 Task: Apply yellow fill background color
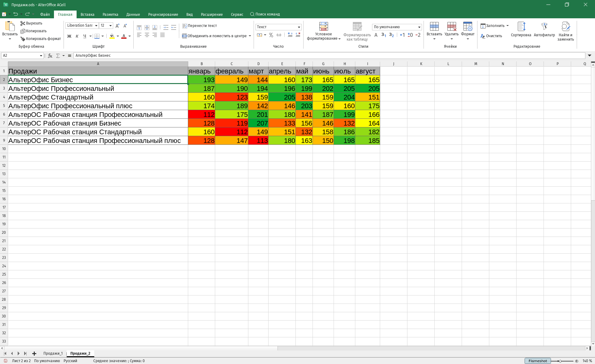[112, 36]
